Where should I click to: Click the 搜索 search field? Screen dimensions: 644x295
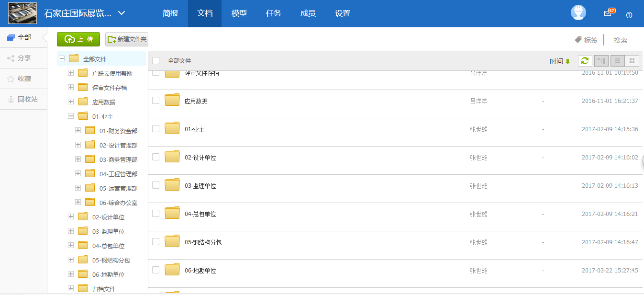621,40
